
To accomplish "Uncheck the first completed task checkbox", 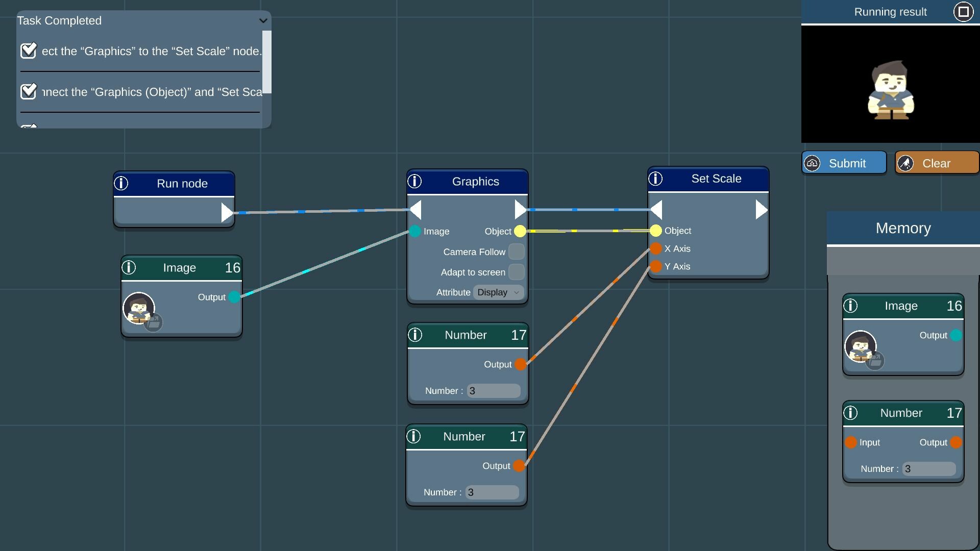I will click(x=29, y=51).
